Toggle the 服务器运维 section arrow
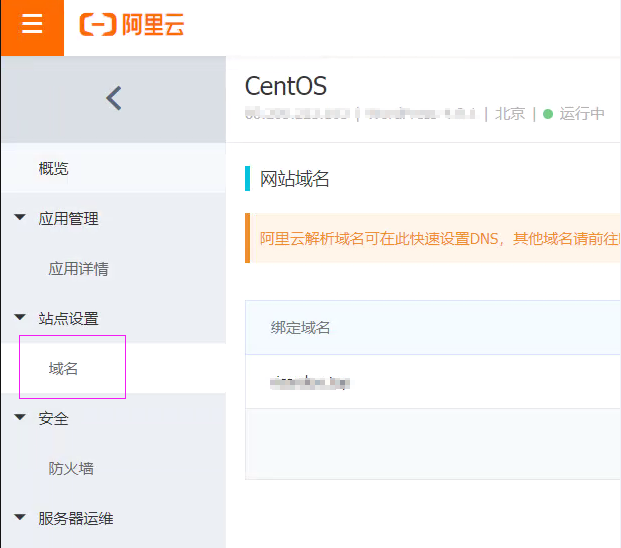This screenshot has width=621, height=548. tap(20, 518)
